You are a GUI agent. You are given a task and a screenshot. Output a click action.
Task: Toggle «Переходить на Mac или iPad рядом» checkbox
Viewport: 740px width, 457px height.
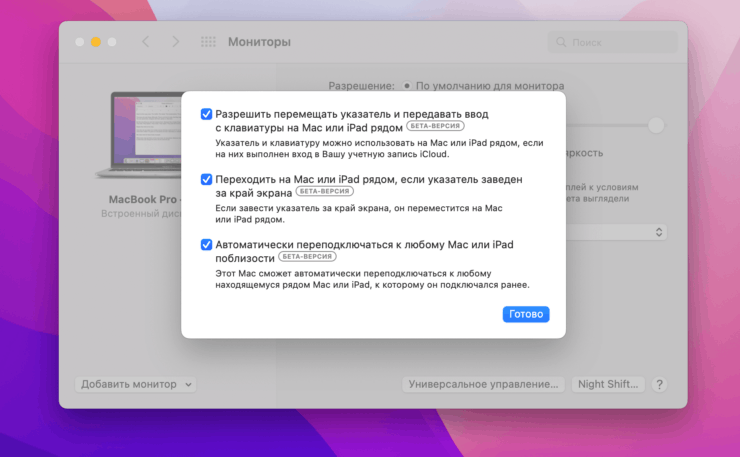[x=206, y=179]
